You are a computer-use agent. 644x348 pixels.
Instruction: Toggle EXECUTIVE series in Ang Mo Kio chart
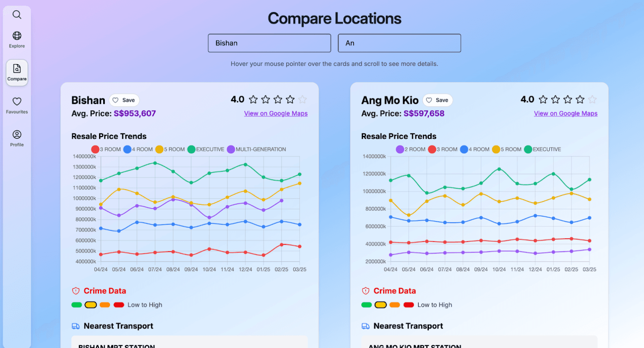[x=528, y=149]
